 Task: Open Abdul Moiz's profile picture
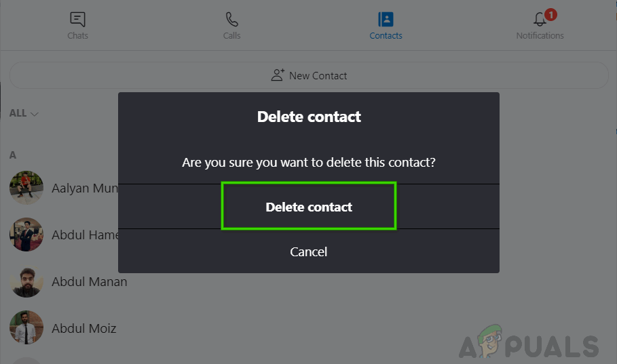click(x=26, y=328)
